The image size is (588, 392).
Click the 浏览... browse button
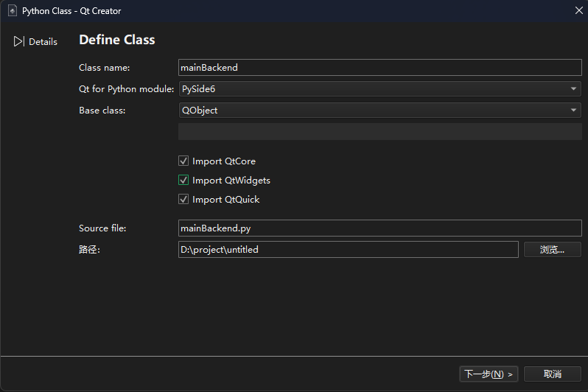click(553, 250)
